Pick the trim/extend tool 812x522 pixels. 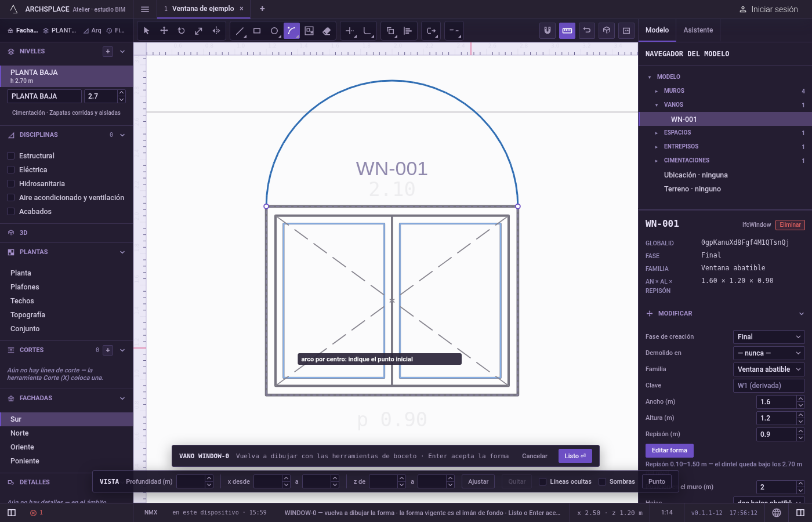(350, 31)
